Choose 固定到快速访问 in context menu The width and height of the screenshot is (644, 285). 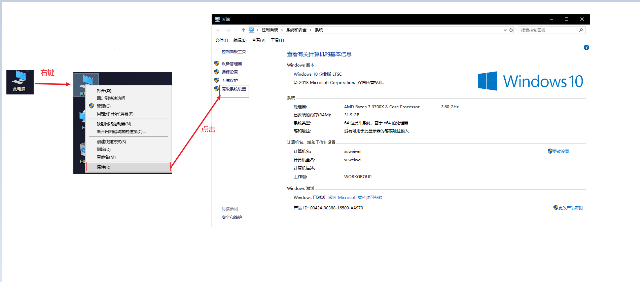[x=129, y=98]
